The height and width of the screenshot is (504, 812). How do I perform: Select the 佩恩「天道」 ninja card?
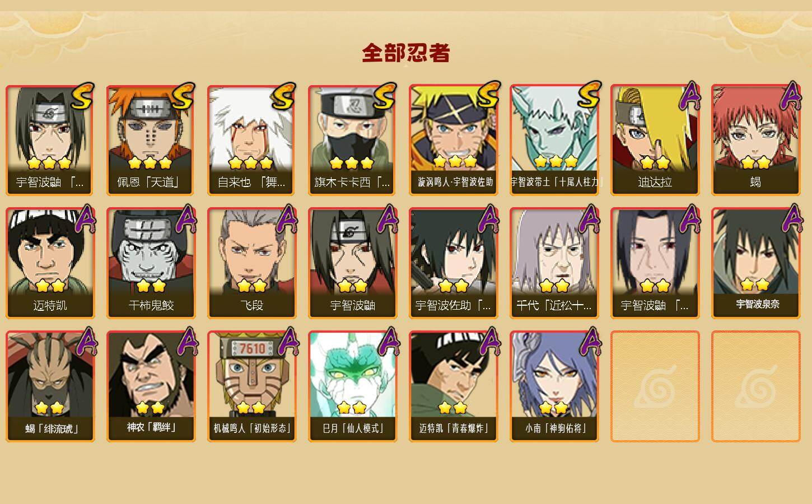pos(151,140)
